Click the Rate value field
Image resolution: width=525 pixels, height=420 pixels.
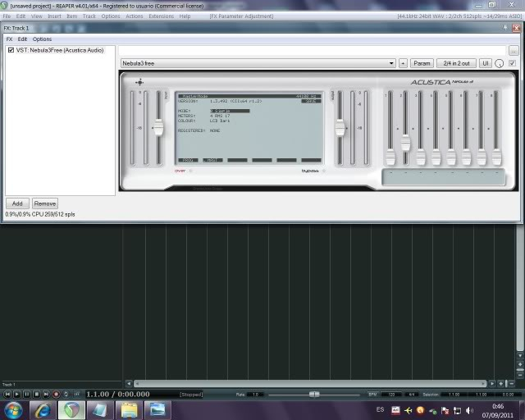click(255, 395)
